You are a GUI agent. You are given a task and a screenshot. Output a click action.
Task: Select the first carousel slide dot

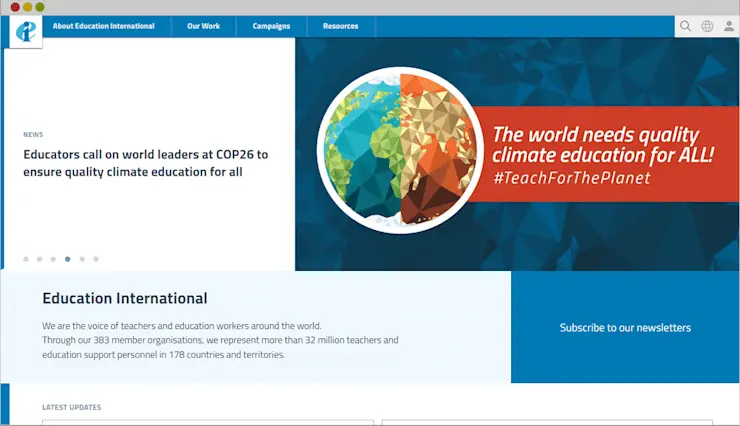coord(26,259)
